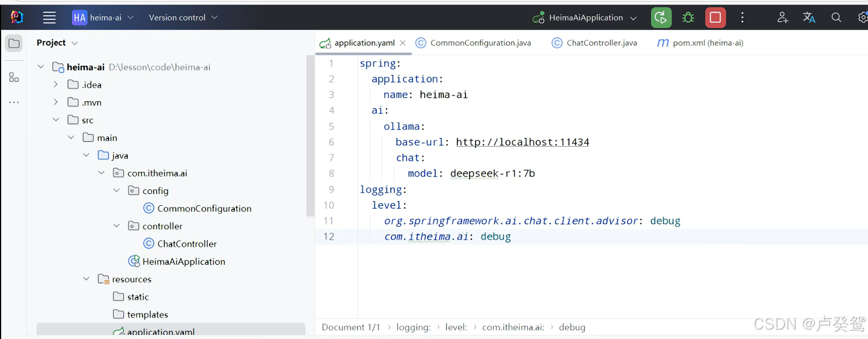Open Code With Me add-user icon

tap(782, 18)
